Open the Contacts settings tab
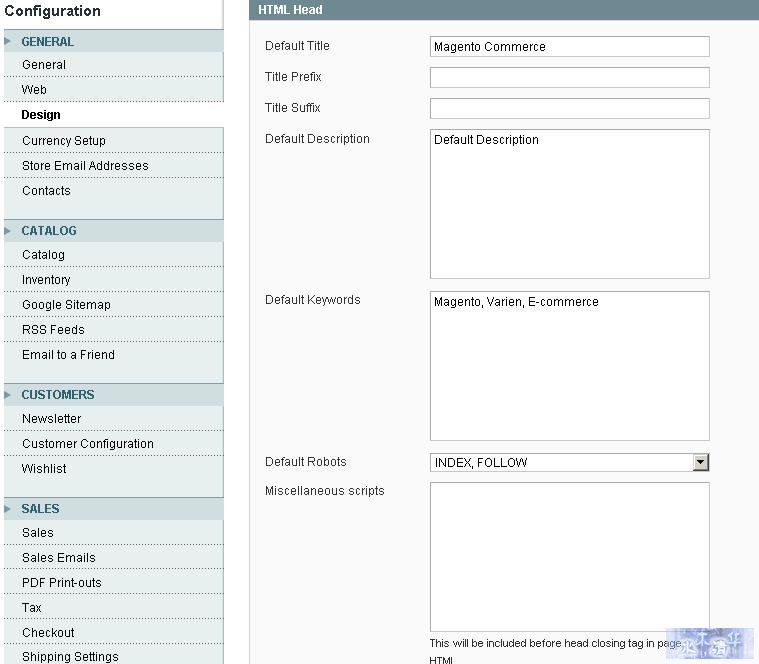This screenshot has height=664, width=759. click(x=113, y=191)
